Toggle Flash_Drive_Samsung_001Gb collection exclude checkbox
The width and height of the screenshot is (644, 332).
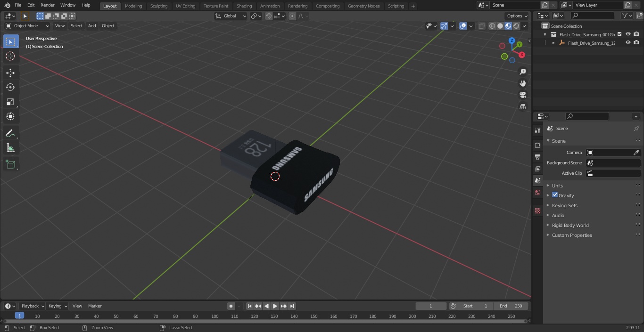tap(619, 34)
